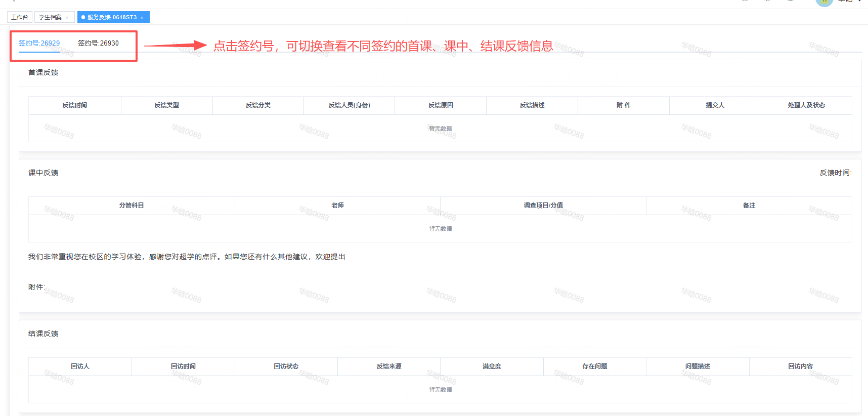Viewport: 868px width, 416px height.
Task: Click the 分管科目 column header
Action: [x=132, y=205]
